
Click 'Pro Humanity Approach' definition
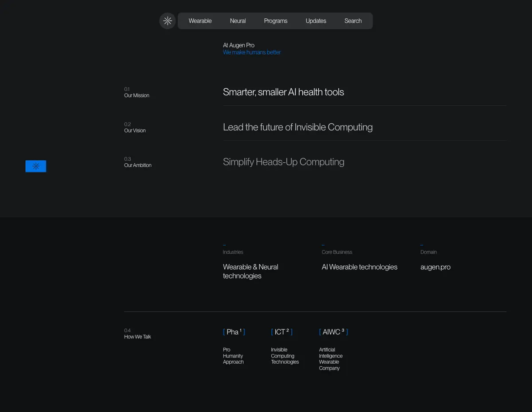tap(233, 356)
